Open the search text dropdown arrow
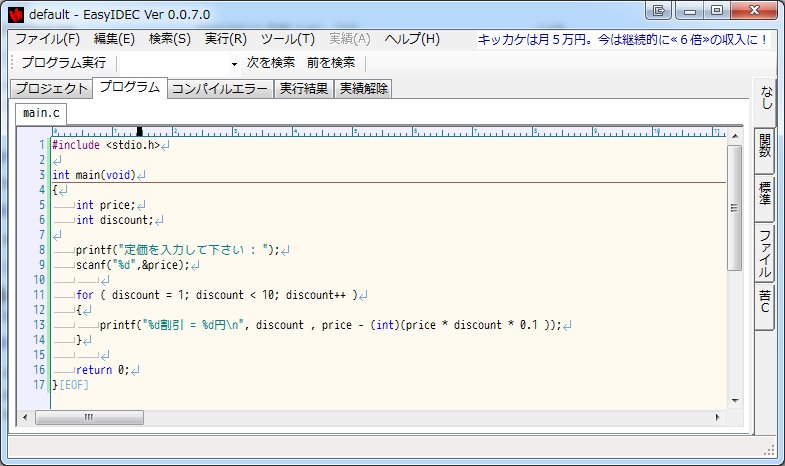 point(235,63)
